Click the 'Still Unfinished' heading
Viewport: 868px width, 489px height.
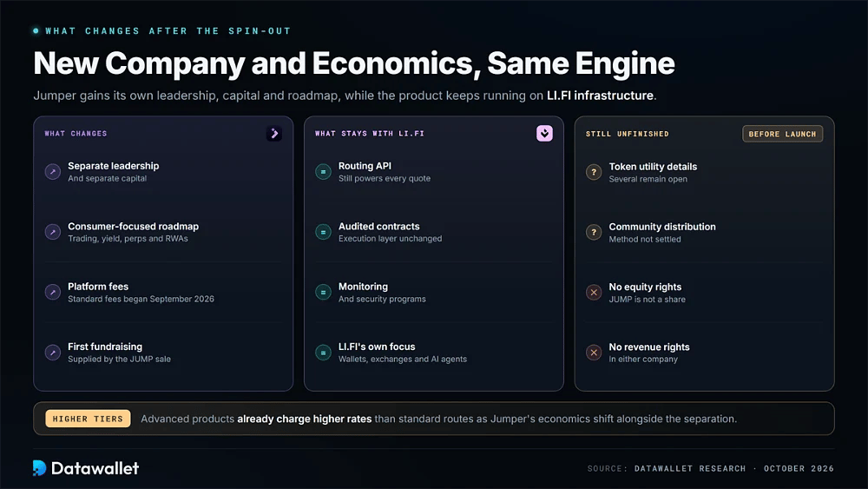click(x=628, y=134)
